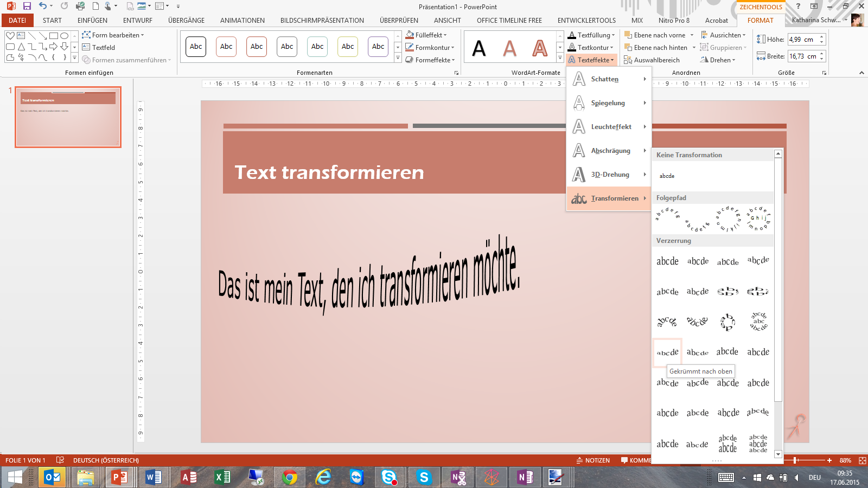Open the NOTIZEN pane in status bar

(x=592, y=460)
